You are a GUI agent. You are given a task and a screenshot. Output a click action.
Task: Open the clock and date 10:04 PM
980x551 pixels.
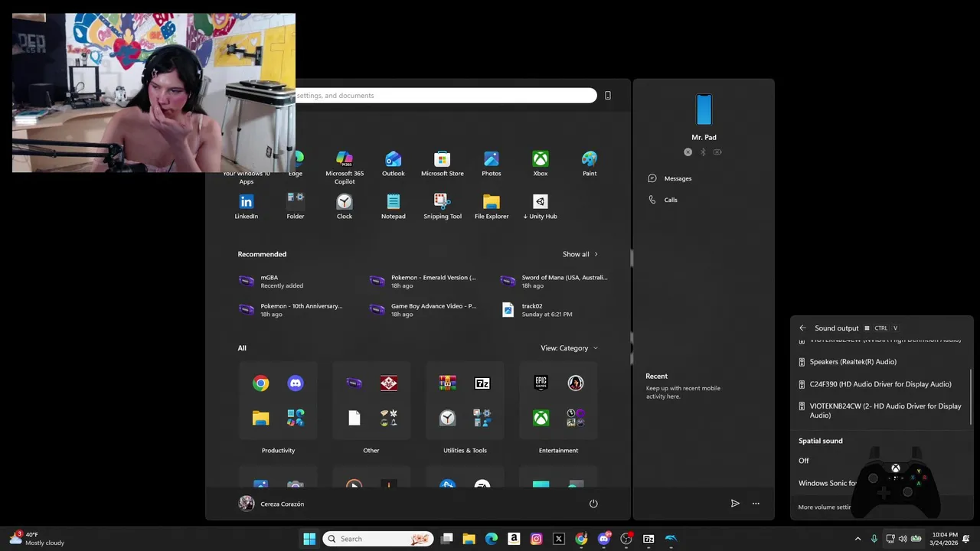[945, 539]
